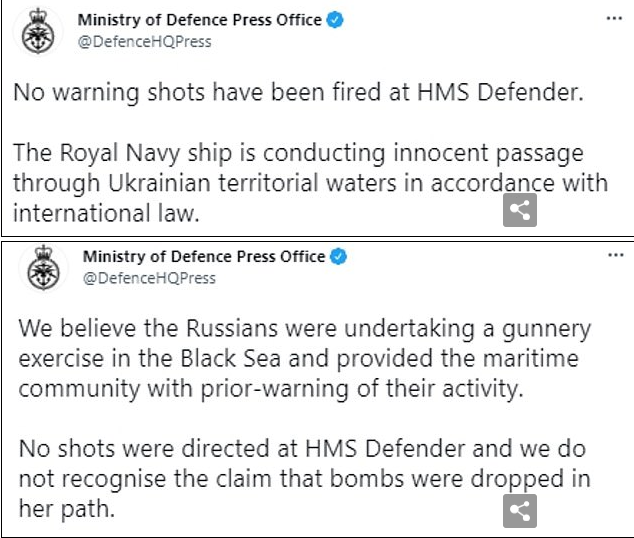Image resolution: width=634 pixels, height=538 pixels.
Task: Click the verified badge in the bottom tweet
Action: tap(339, 257)
